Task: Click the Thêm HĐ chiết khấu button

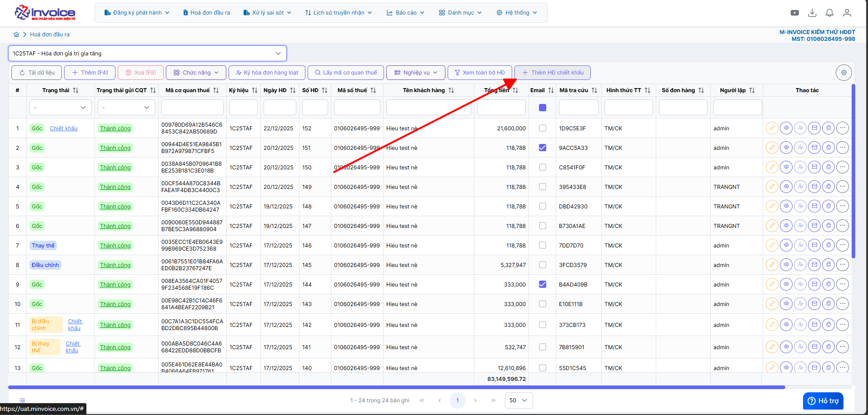Action: click(553, 73)
